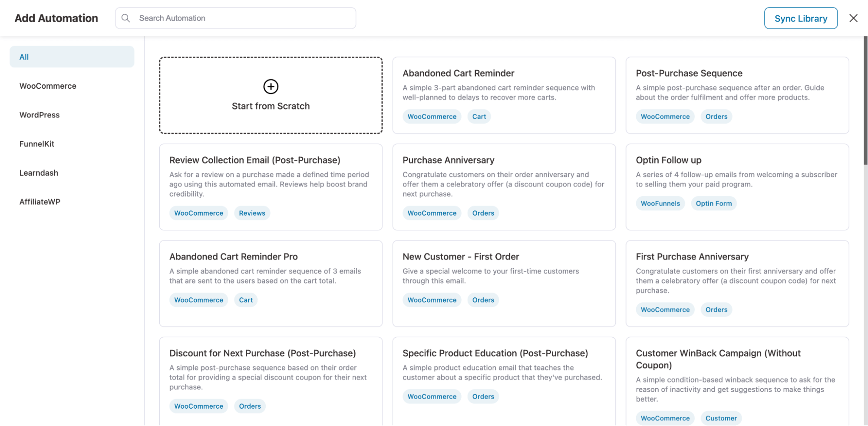Open the Abandoned Cart Reminder template title
The height and width of the screenshot is (426, 868).
(x=458, y=73)
